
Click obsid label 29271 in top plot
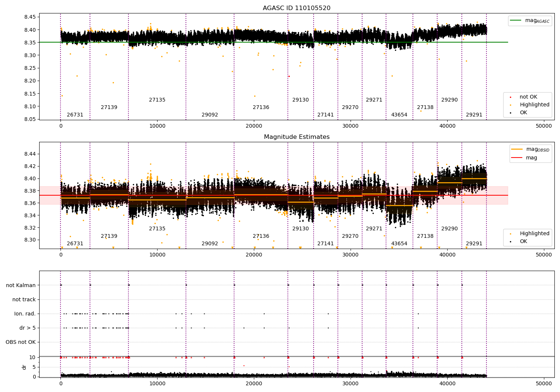coord(374,100)
